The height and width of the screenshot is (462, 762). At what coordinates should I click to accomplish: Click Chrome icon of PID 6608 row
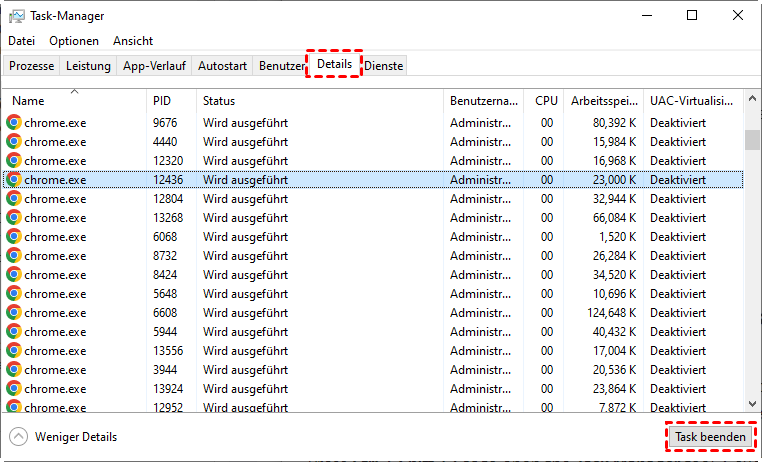[14, 312]
